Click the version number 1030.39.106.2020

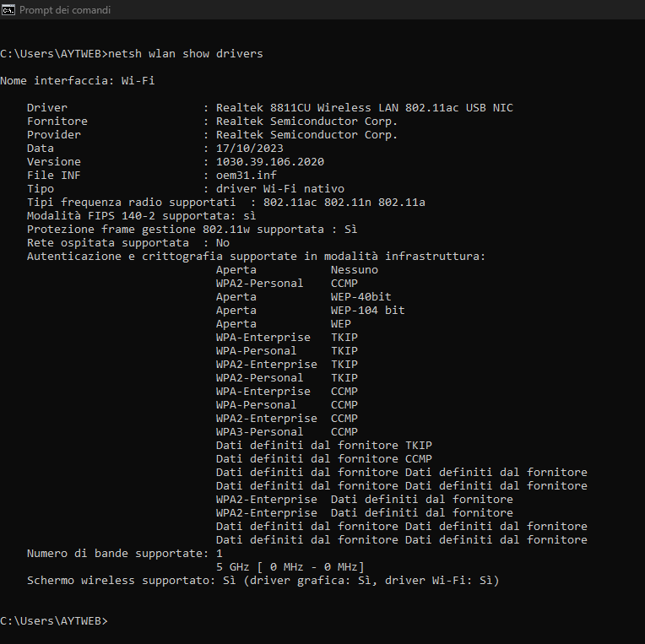click(x=269, y=162)
